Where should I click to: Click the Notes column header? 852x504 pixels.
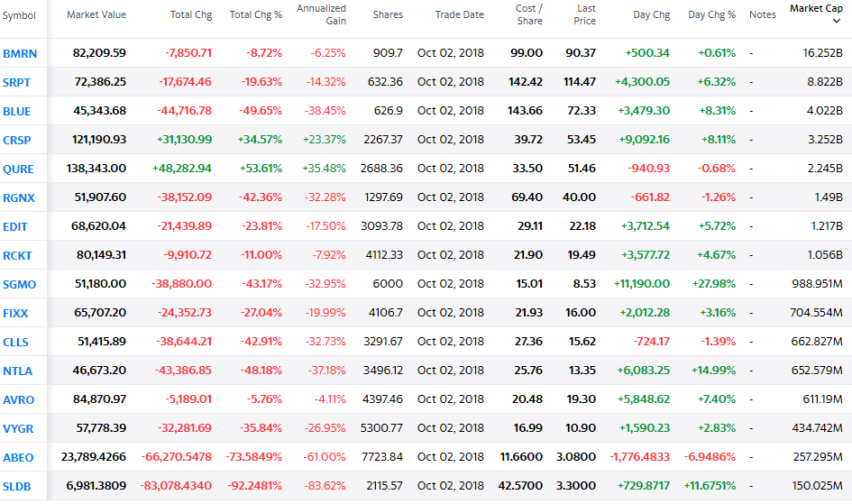pos(763,15)
